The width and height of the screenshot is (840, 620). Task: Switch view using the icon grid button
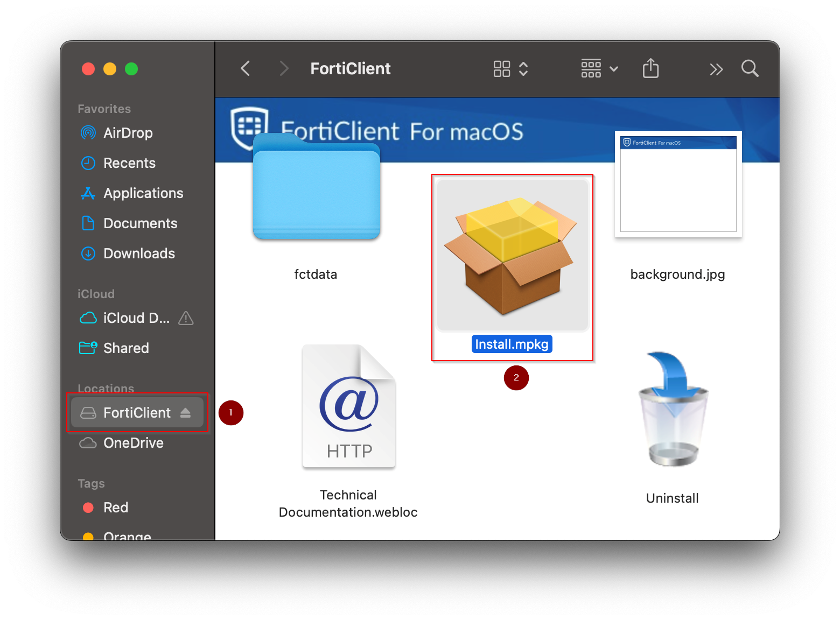(x=510, y=69)
